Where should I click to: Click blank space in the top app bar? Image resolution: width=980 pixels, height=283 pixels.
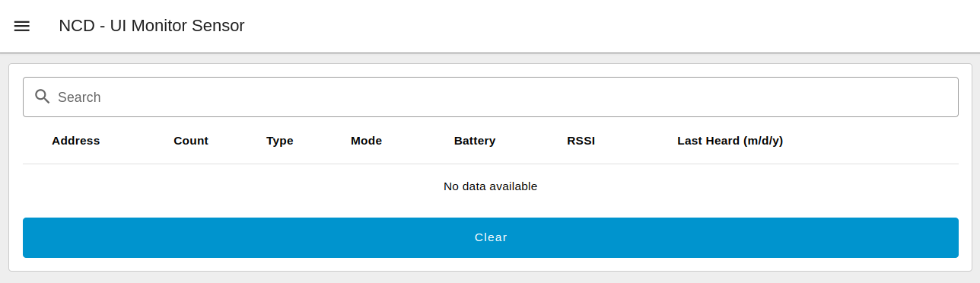coord(609,26)
